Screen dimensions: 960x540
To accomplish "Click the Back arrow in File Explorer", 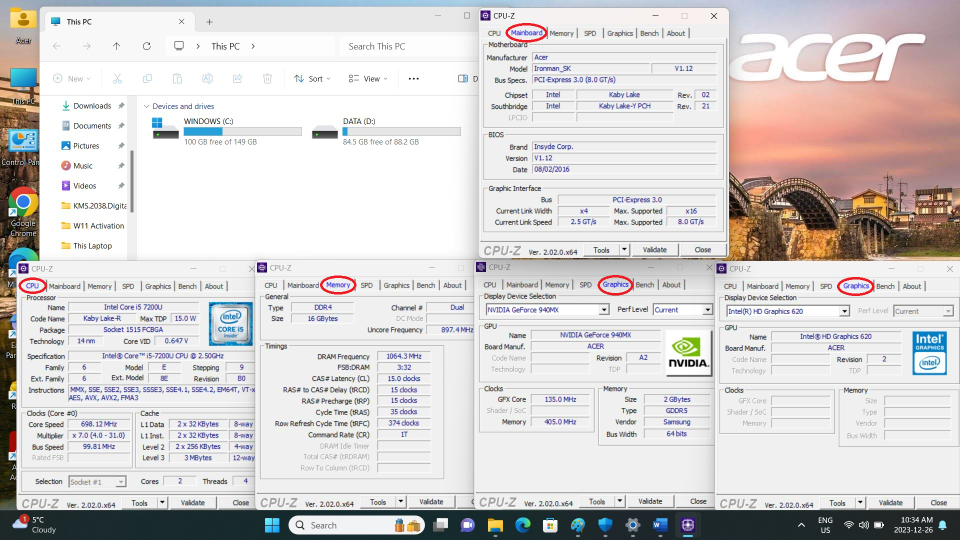I will coord(56,46).
